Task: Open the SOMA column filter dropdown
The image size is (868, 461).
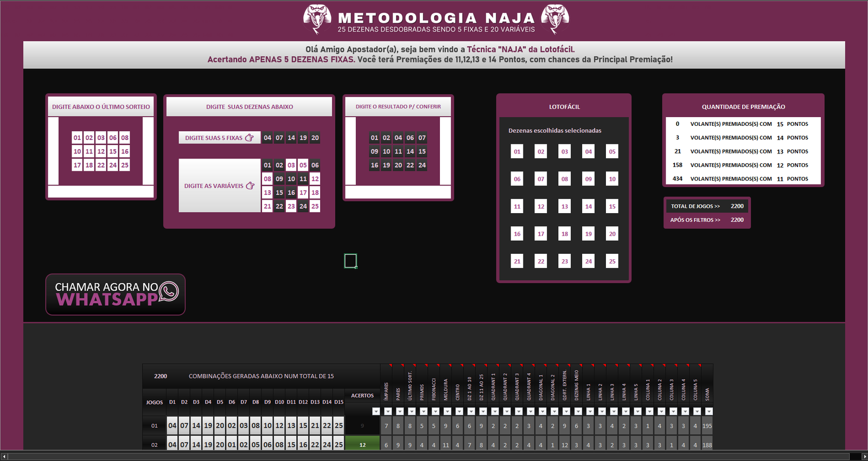Action: 709,412
